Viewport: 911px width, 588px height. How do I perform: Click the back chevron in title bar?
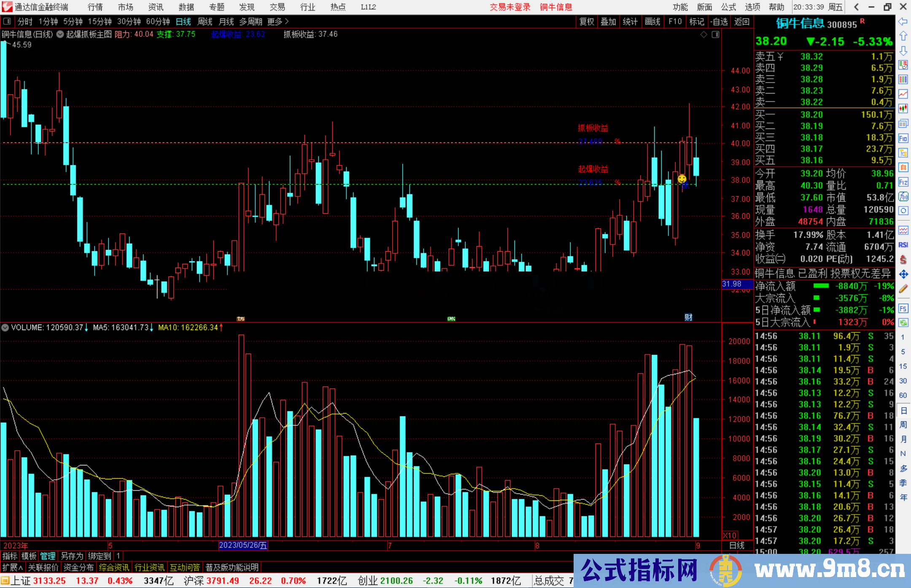click(856, 7)
